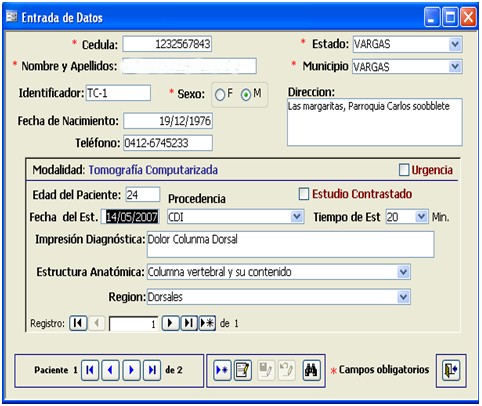
Task: Open the Municipio dropdown
Action: coord(455,67)
